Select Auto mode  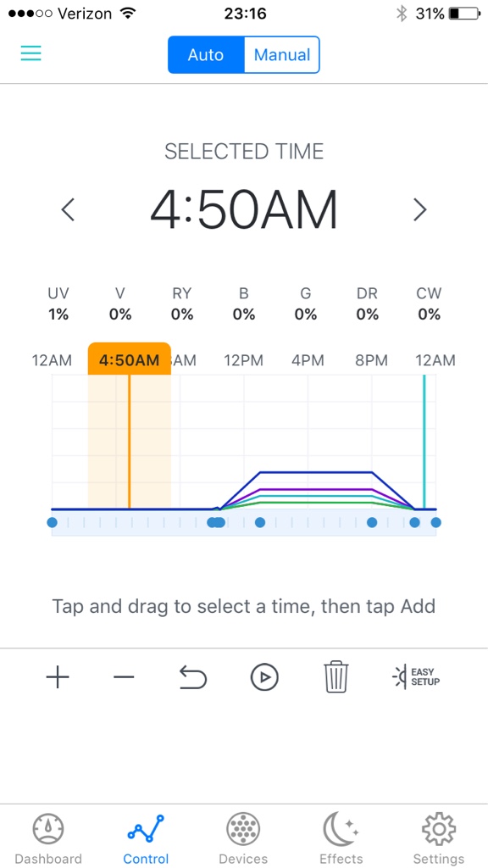(x=206, y=55)
